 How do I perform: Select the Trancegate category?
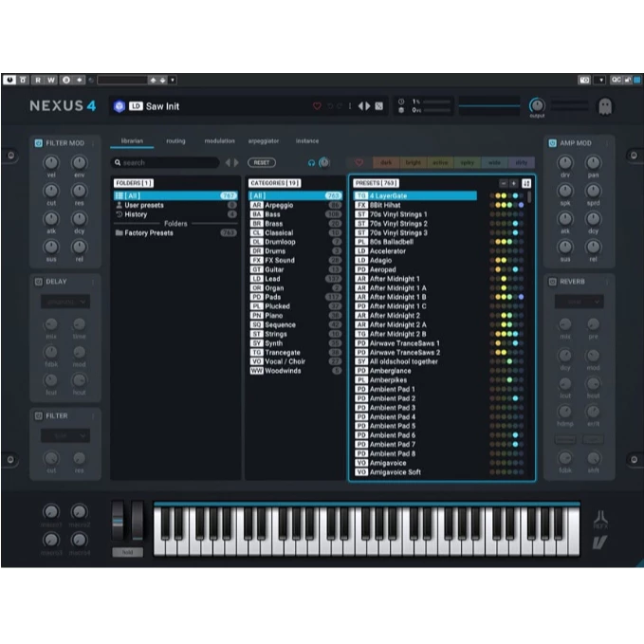[295, 353]
